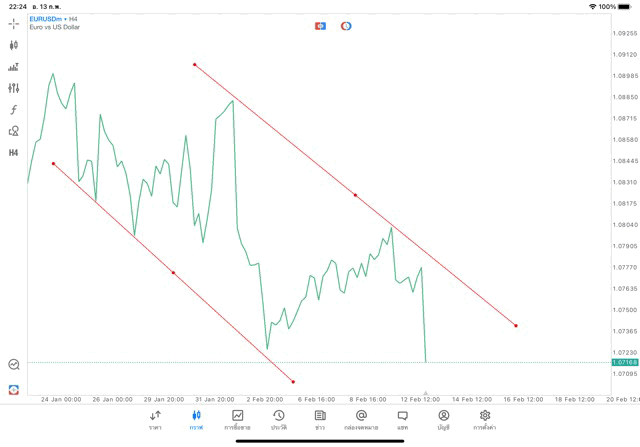Image resolution: width=640 pixels, height=447 pixels.
Task: Change chart type via candlestick icon
Action: [14, 45]
